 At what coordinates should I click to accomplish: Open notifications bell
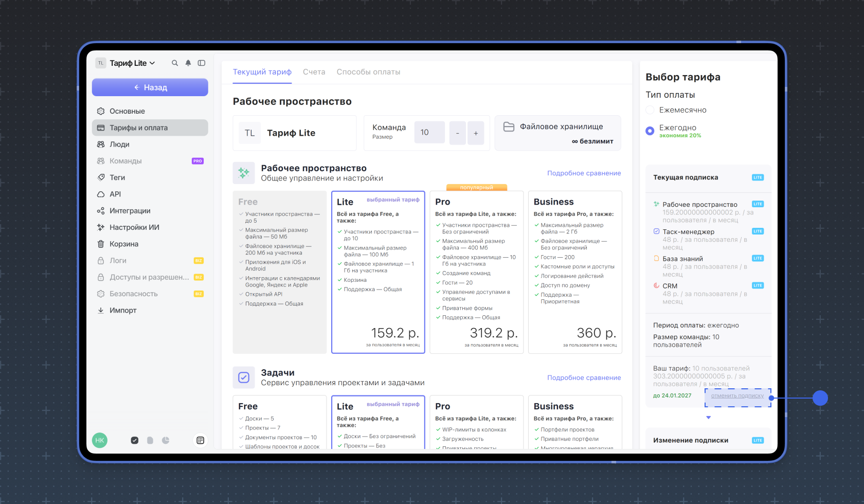[x=188, y=63]
